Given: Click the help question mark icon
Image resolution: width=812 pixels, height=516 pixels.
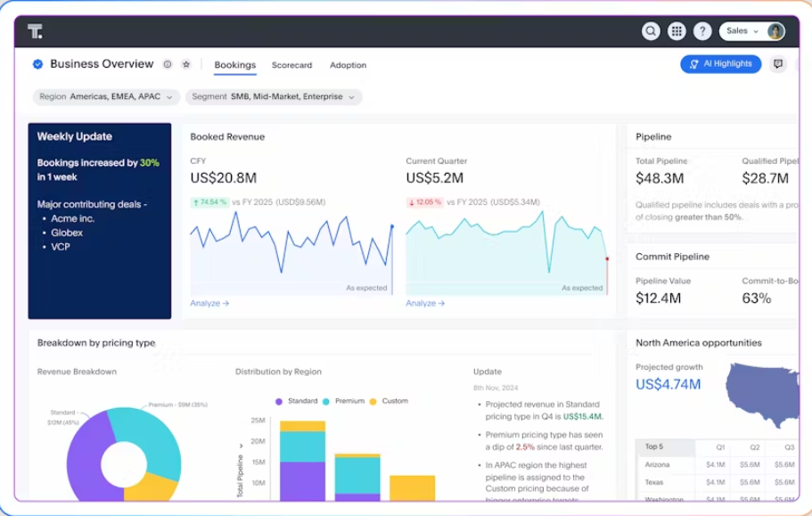Looking at the screenshot, I should [x=702, y=31].
